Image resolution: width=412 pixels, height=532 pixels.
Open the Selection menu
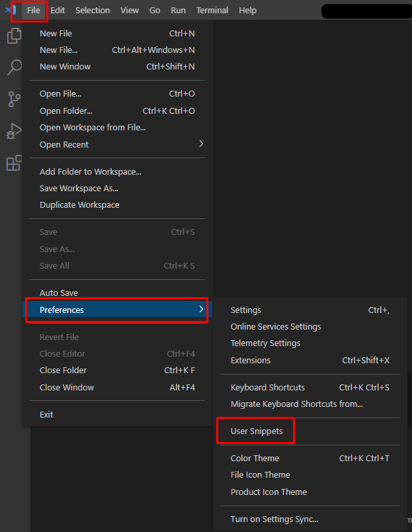(x=93, y=10)
